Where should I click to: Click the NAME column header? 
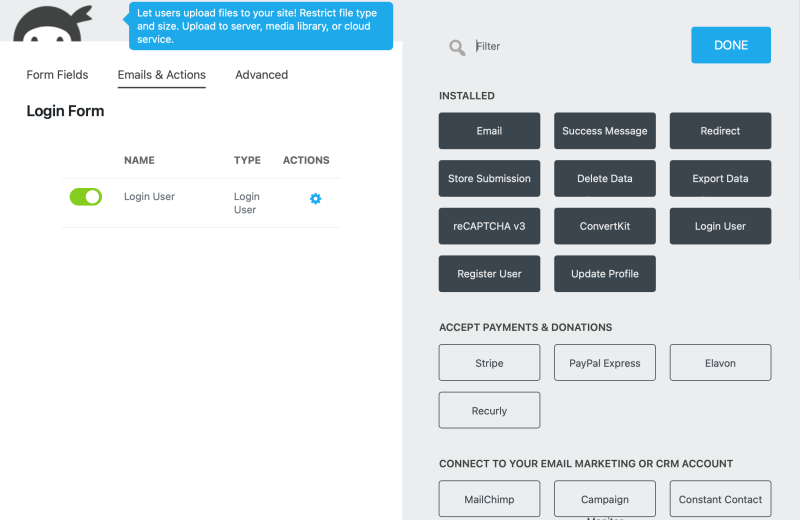click(139, 160)
